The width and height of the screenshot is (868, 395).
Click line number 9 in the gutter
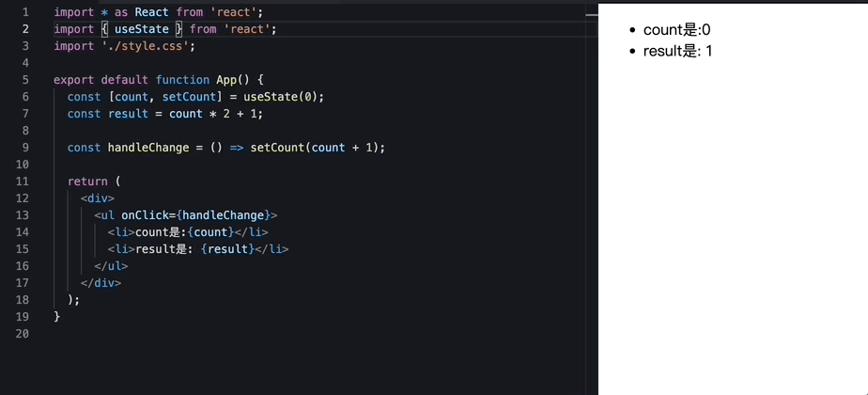pyautogui.click(x=25, y=148)
